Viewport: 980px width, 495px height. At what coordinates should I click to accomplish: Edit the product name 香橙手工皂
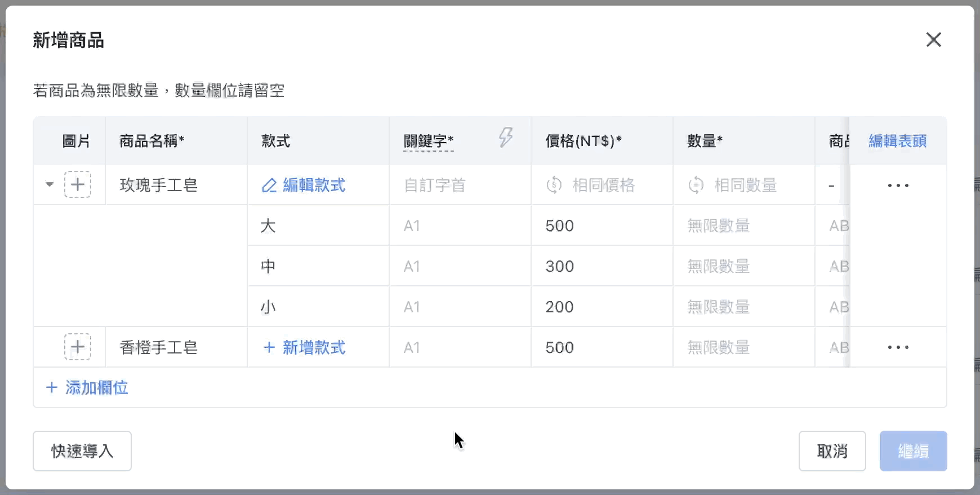point(176,347)
